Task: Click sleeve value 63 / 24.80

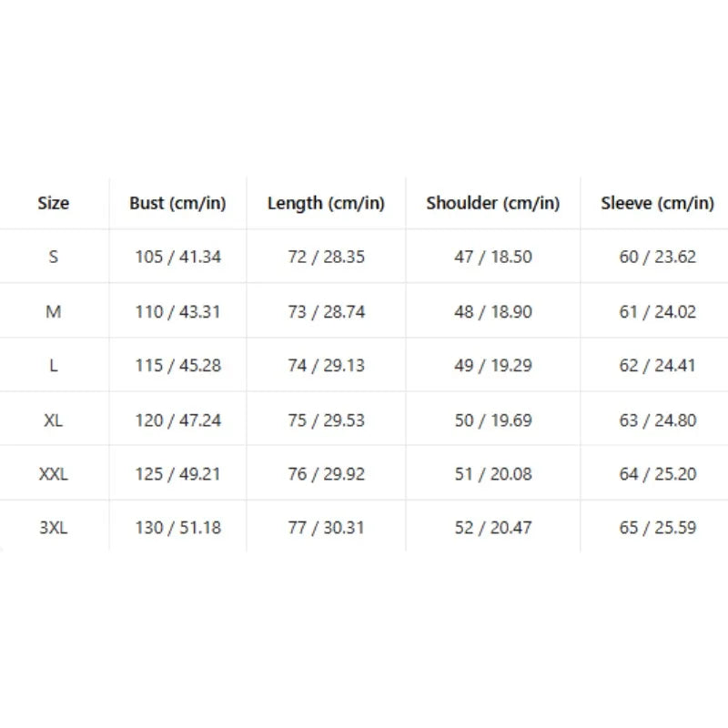Action: pos(658,420)
